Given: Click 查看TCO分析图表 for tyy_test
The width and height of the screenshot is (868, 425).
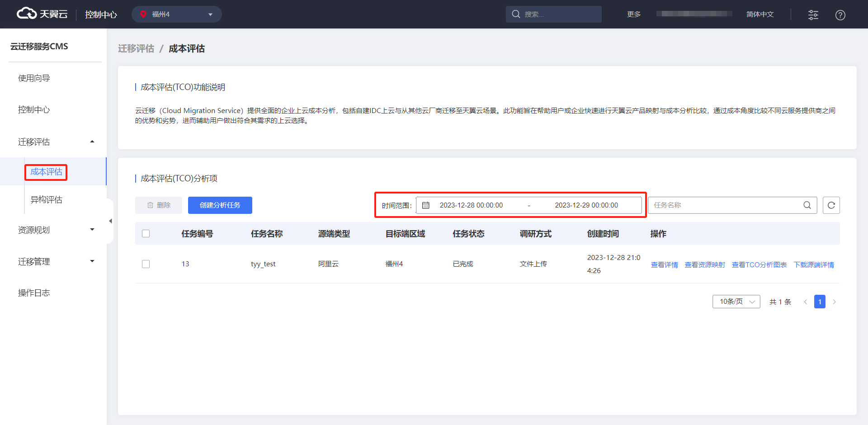Looking at the screenshot, I should tap(759, 265).
